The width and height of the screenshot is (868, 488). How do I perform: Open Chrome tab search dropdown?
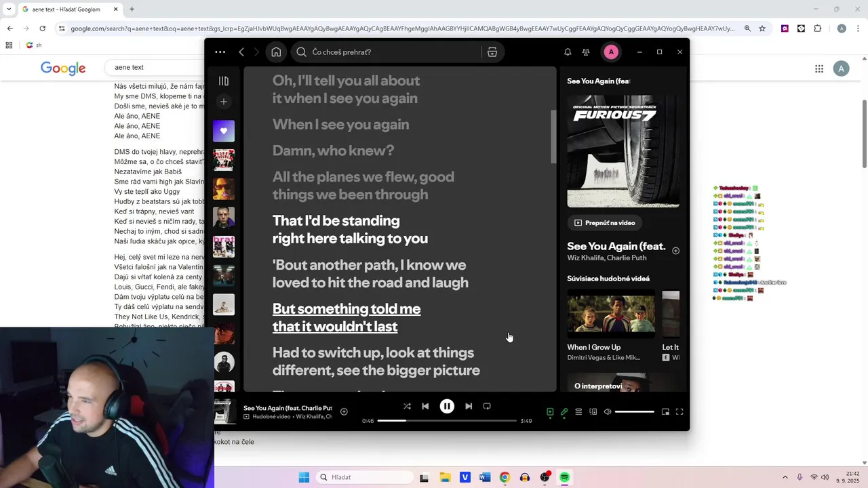pos(9,9)
